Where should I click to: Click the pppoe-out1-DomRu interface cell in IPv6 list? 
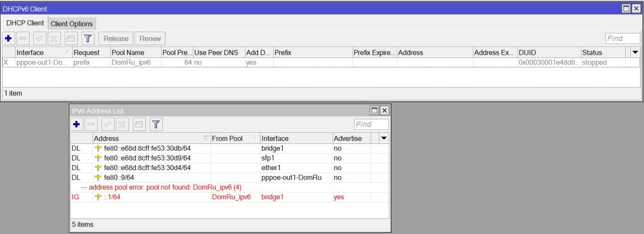296,177
